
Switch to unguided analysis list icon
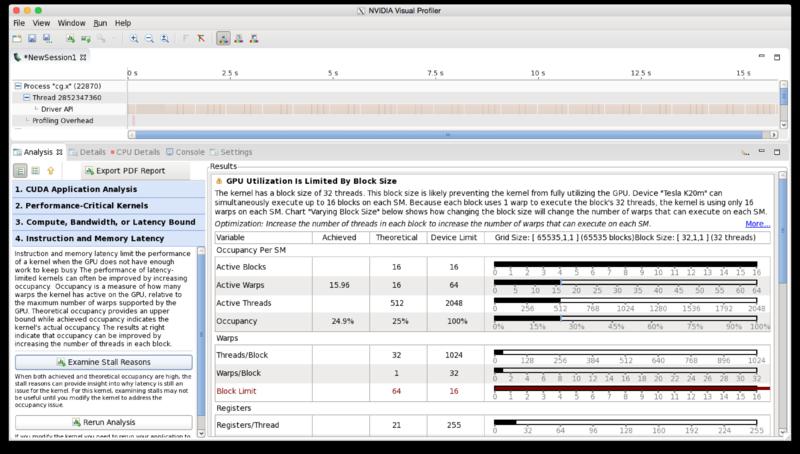coord(35,170)
